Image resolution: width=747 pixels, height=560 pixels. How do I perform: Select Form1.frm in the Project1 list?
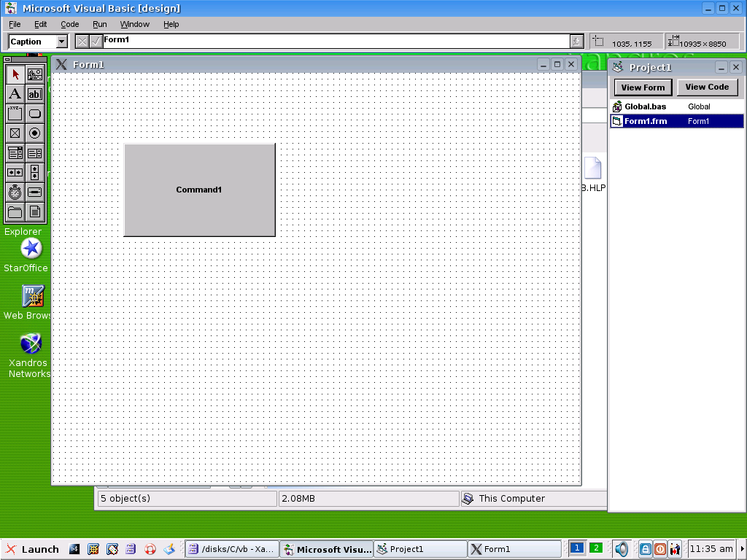(x=676, y=121)
